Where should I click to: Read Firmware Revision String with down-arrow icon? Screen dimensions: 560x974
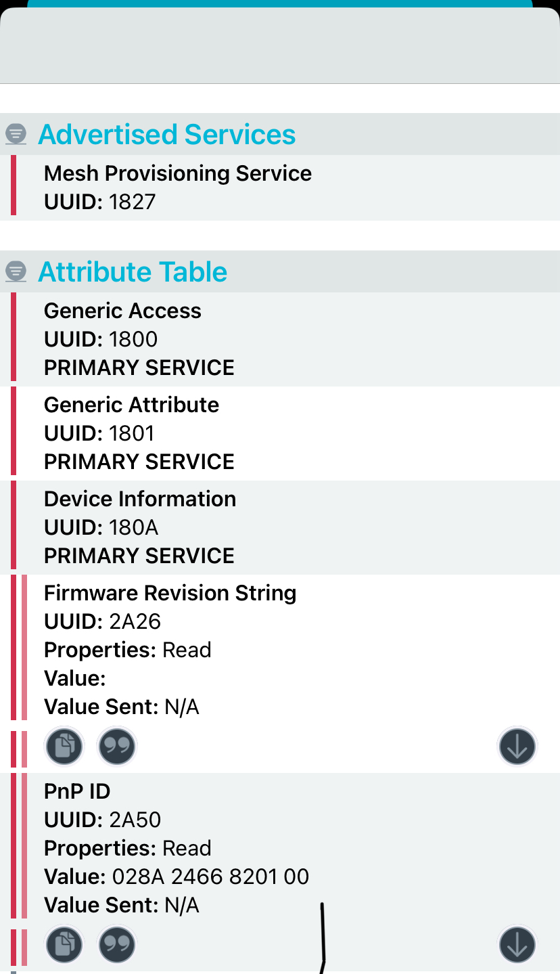(x=517, y=747)
